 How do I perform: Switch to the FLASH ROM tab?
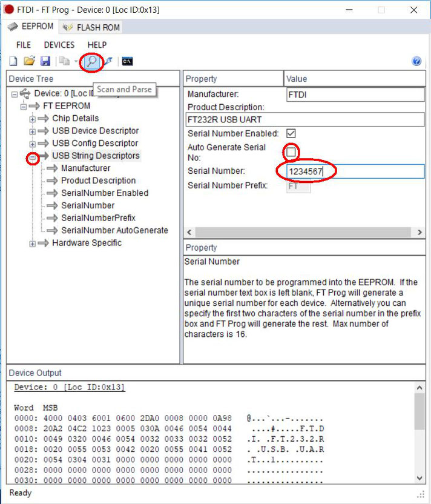91,27
